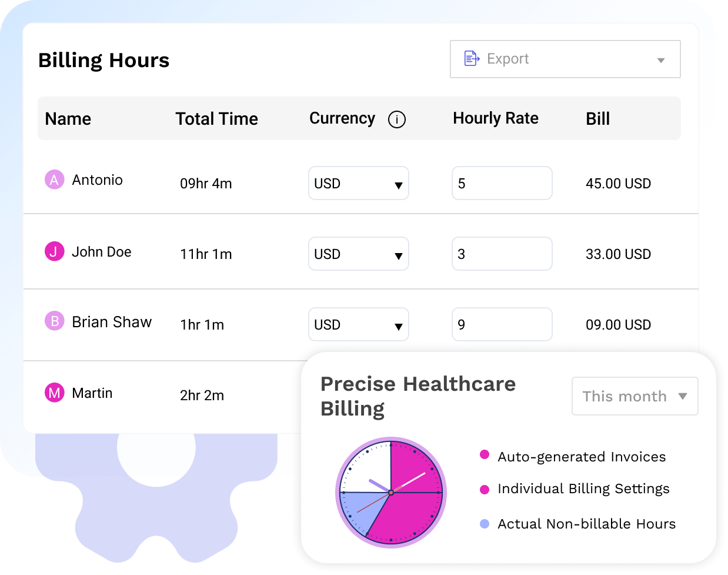Click the Individual Billing Settings label
The image size is (728, 575).
pos(583,489)
